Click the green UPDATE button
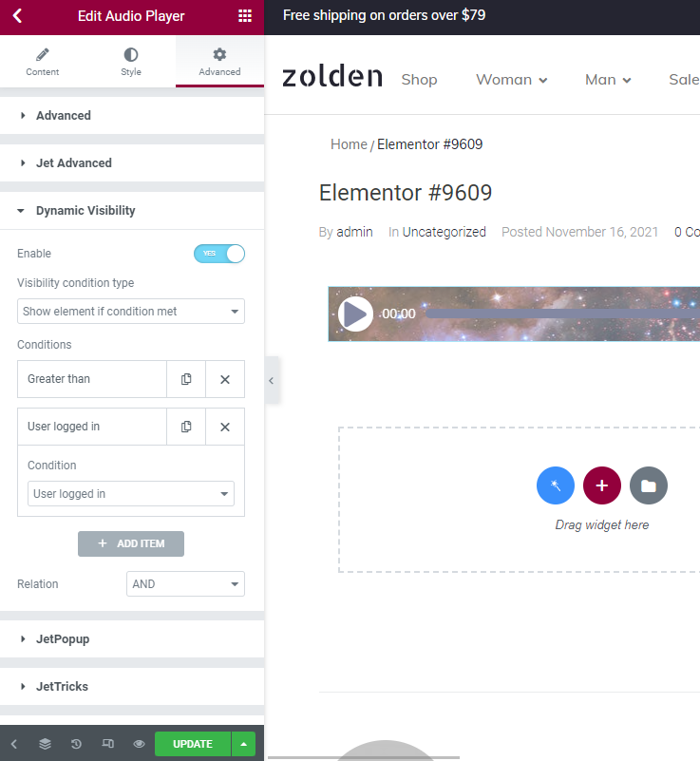 point(193,744)
